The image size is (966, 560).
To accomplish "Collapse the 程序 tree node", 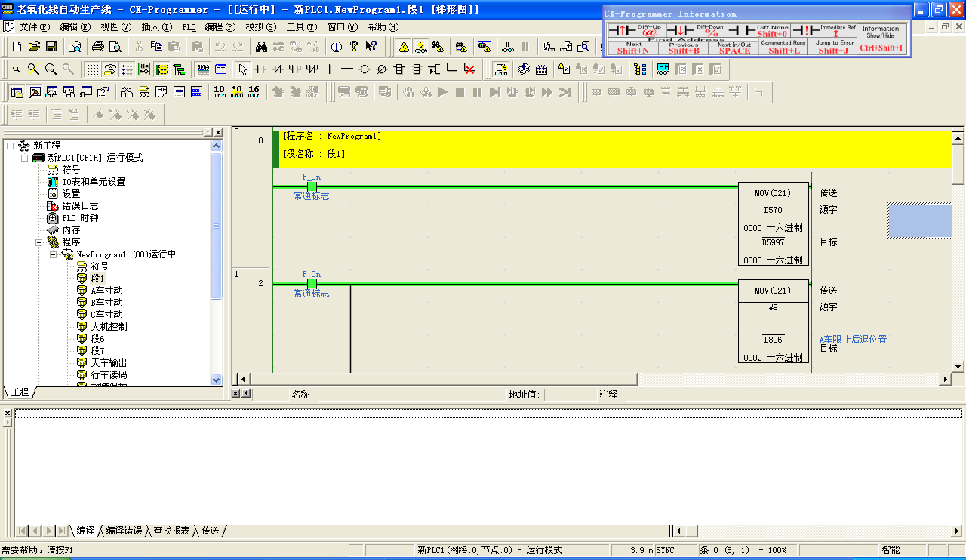I will pos(38,242).
